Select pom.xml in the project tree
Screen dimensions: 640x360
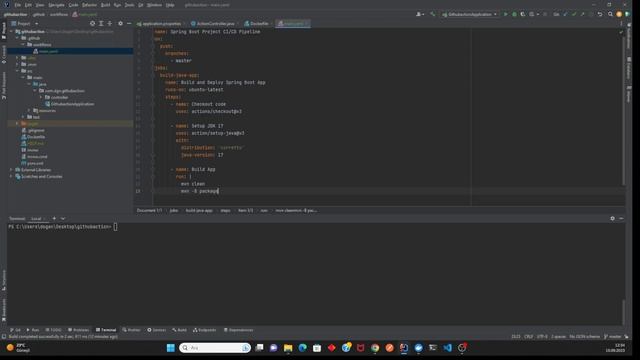click(32, 163)
